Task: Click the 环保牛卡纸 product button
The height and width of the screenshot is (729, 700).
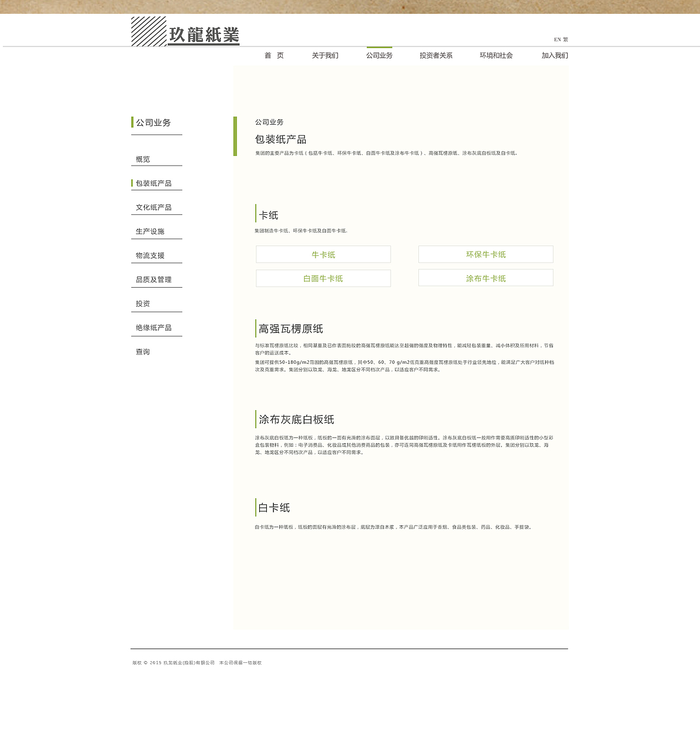Action: click(x=486, y=254)
